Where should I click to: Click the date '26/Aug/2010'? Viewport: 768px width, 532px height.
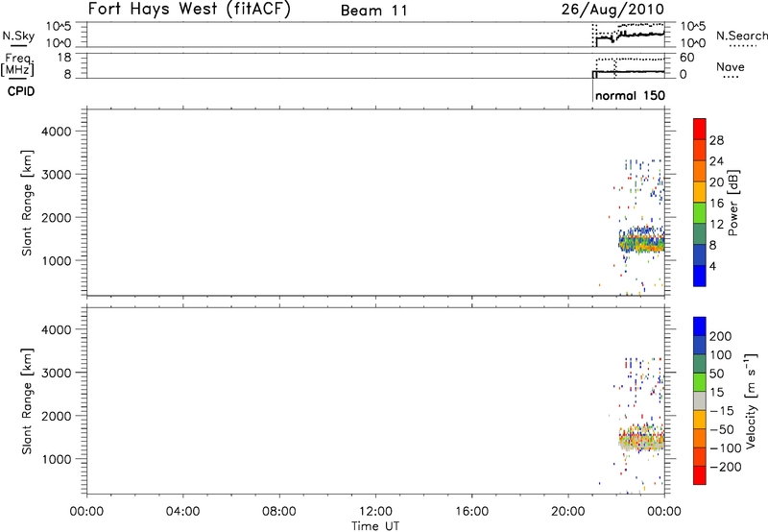point(612,9)
